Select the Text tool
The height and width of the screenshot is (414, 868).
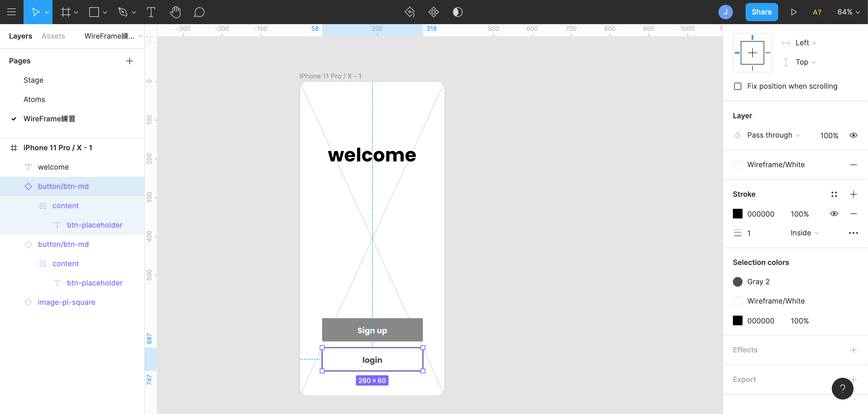click(x=151, y=12)
